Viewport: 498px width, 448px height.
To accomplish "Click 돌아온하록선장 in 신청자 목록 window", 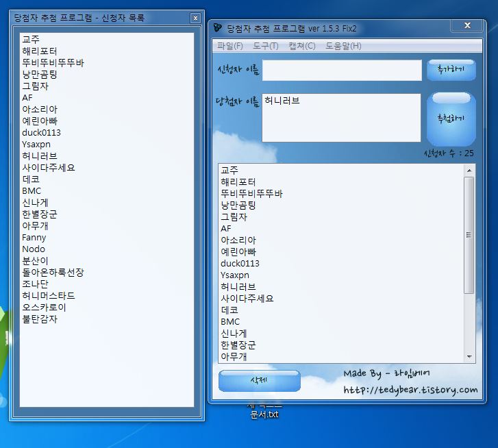I will [53, 273].
